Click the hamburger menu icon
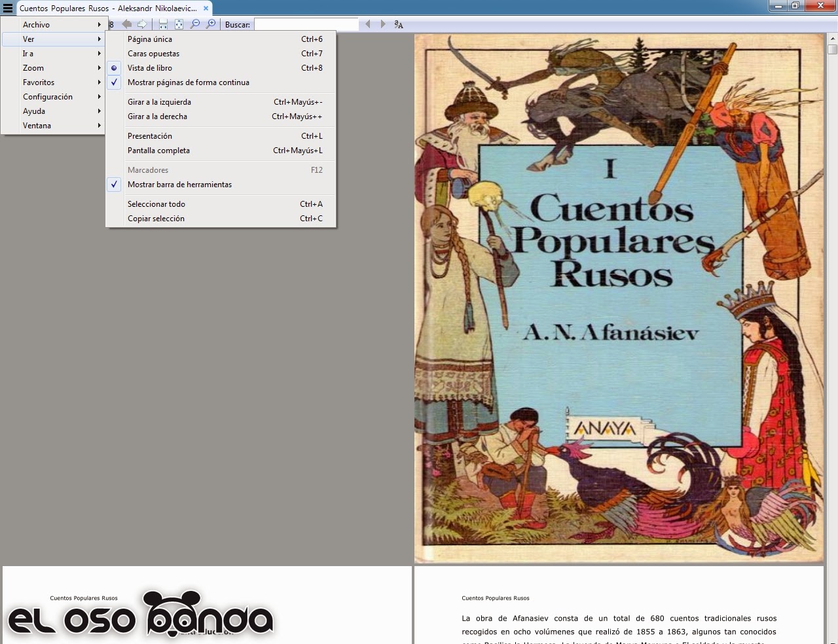The height and width of the screenshot is (644, 838). point(8,8)
